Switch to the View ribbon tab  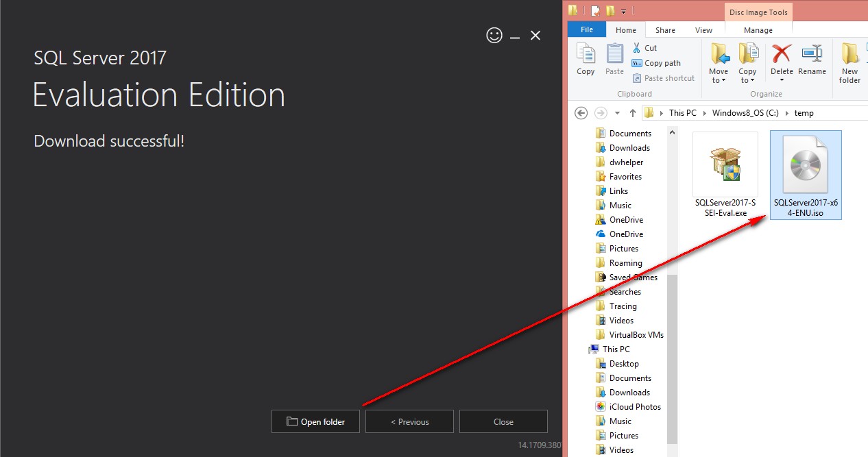click(703, 30)
